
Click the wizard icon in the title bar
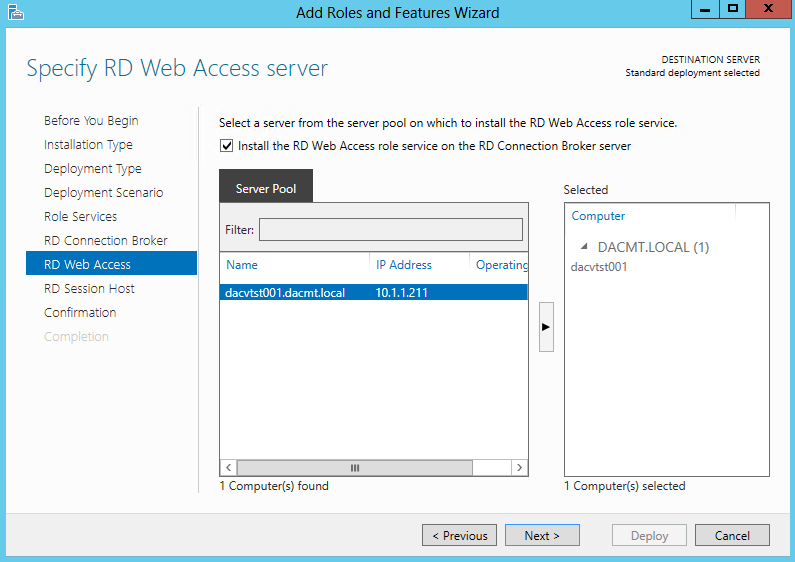click(x=16, y=12)
